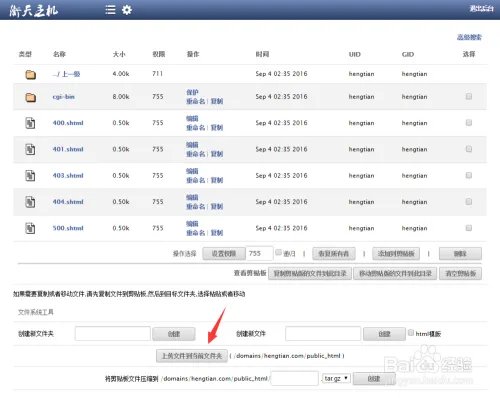500x398 pixels.
Task: Click the rename link for 401.shtml
Action: pos(195,154)
